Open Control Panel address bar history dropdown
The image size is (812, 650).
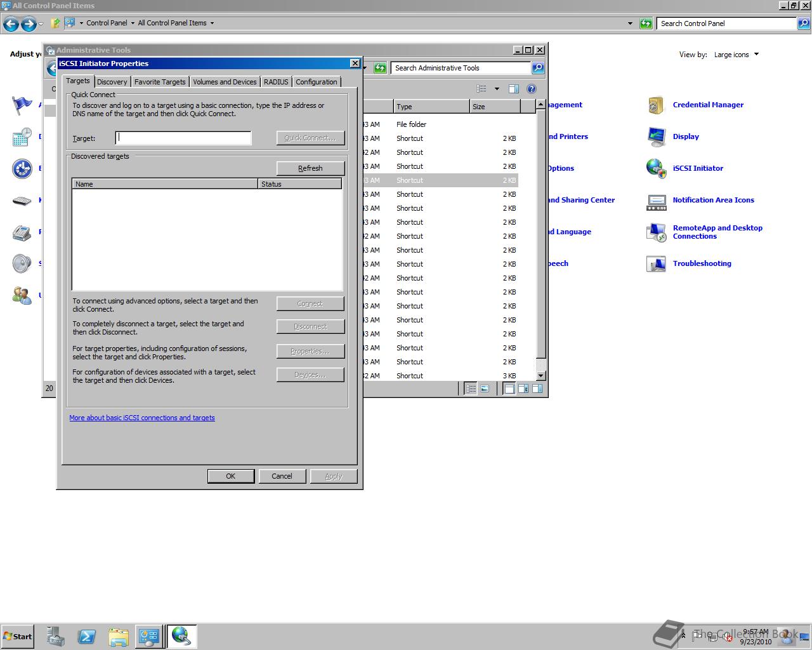click(630, 23)
